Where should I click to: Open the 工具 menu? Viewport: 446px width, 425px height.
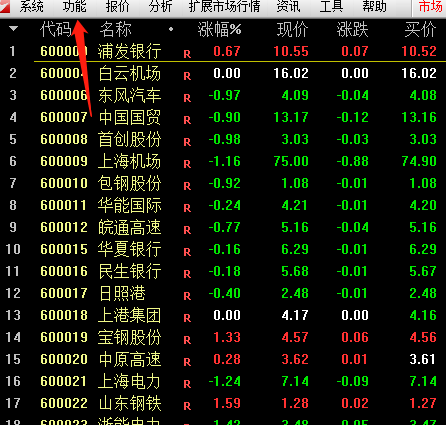pyautogui.click(x=331, y=6)
